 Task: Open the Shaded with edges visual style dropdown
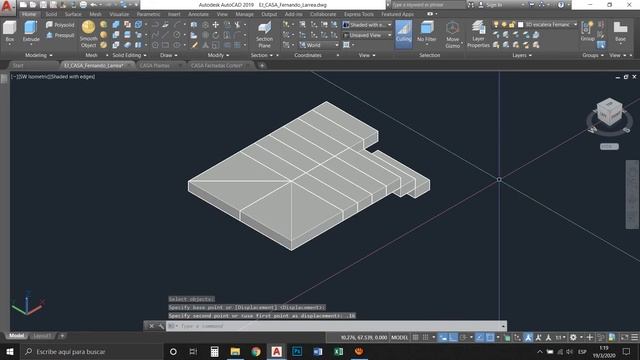pyautogui.click(x=367, y=25)
